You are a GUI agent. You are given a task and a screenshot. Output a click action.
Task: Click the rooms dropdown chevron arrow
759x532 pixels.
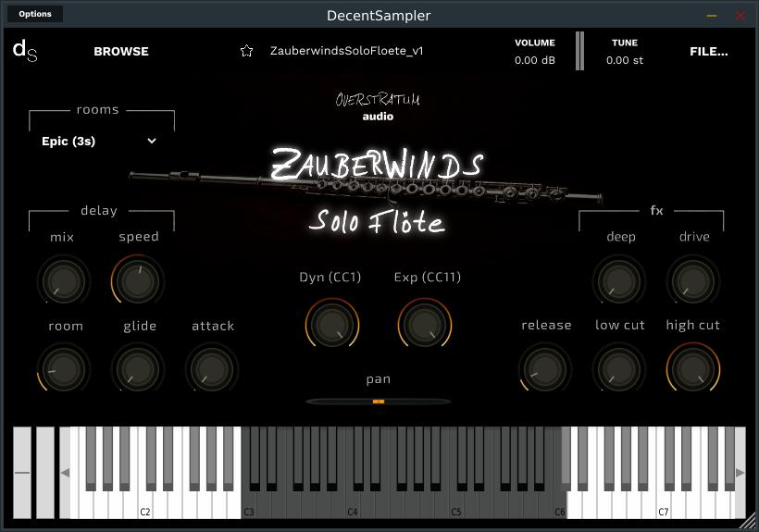click(152, 141)
